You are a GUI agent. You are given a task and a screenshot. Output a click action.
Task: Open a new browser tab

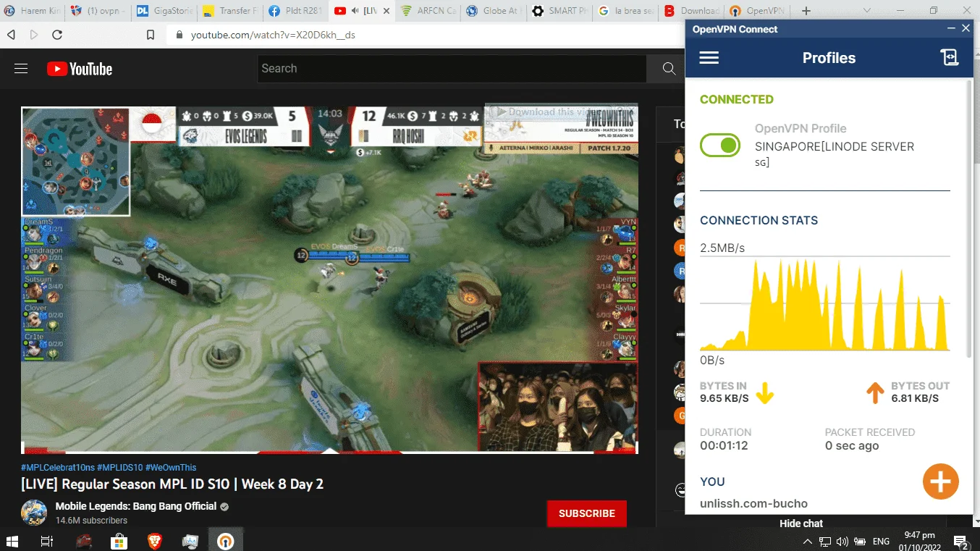(806, 11)
